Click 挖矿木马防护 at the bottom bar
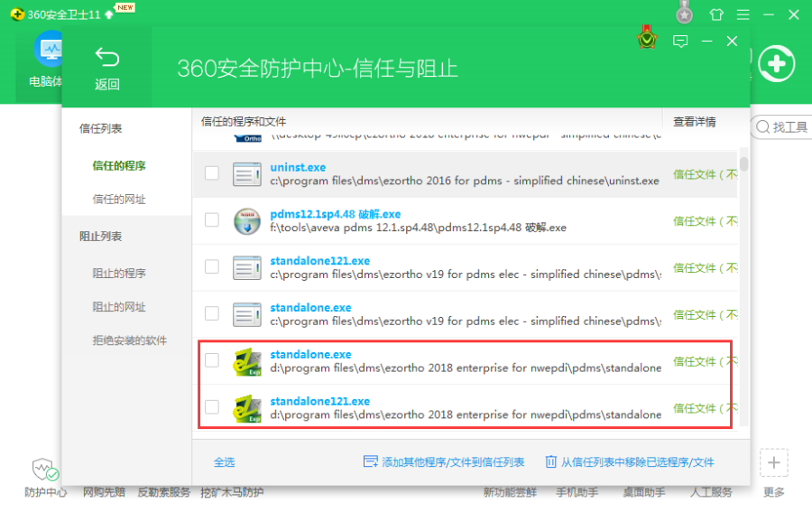 pos(232,492)
